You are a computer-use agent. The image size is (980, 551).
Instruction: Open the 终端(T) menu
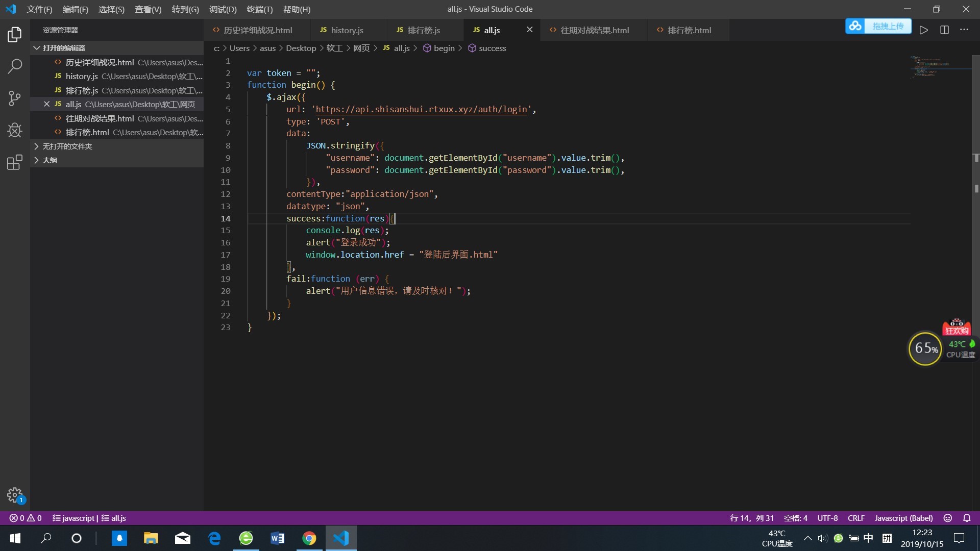pyautogui.click(x=259, y=9)
